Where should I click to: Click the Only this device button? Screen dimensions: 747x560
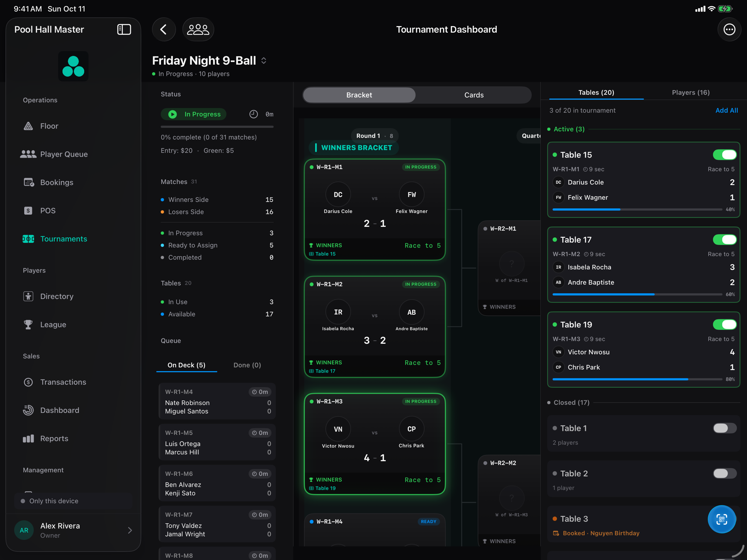point(73,501)
